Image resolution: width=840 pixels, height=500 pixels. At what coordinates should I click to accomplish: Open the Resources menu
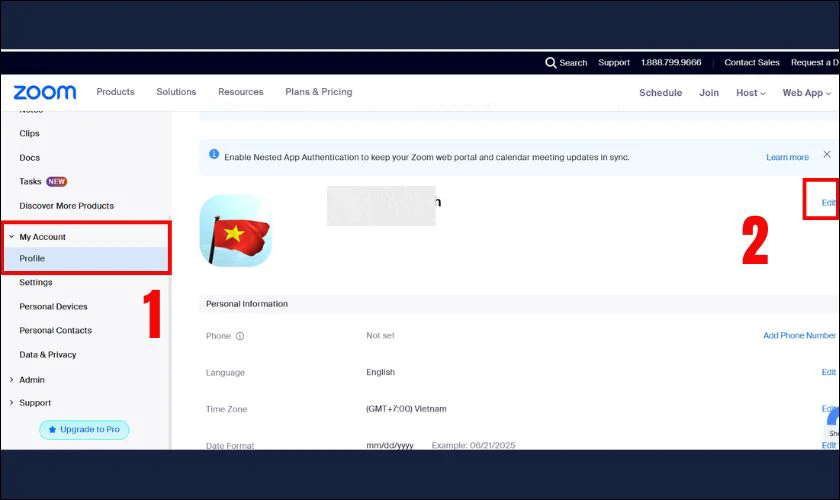241,92
